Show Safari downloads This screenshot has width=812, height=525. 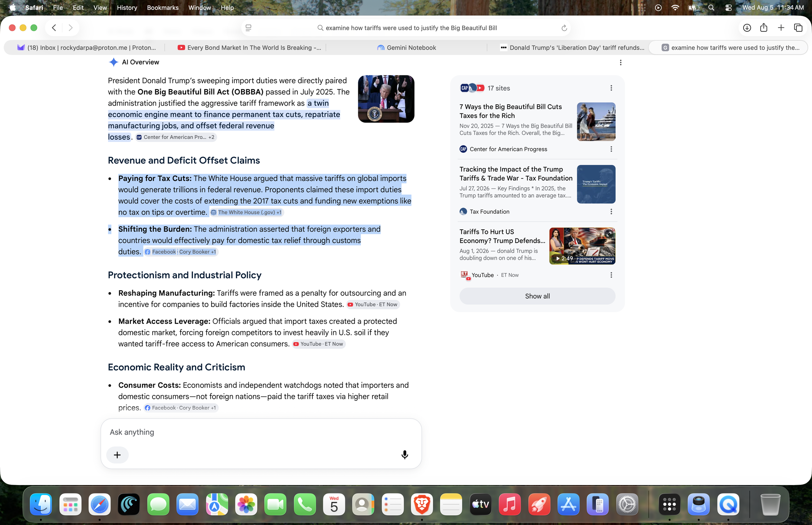coord(747,28)
